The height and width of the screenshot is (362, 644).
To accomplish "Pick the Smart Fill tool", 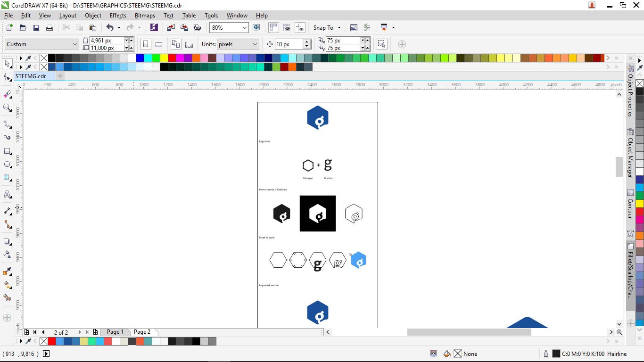I will click(7, 298).
